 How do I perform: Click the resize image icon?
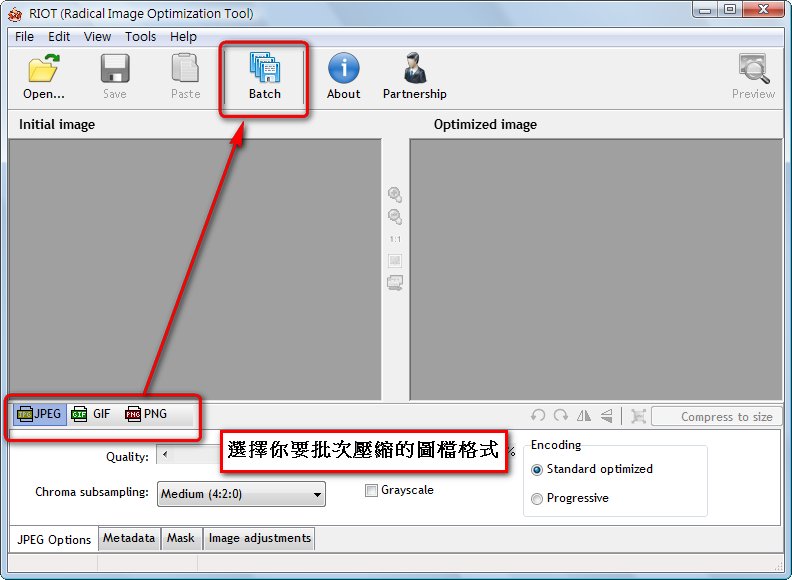638,416
